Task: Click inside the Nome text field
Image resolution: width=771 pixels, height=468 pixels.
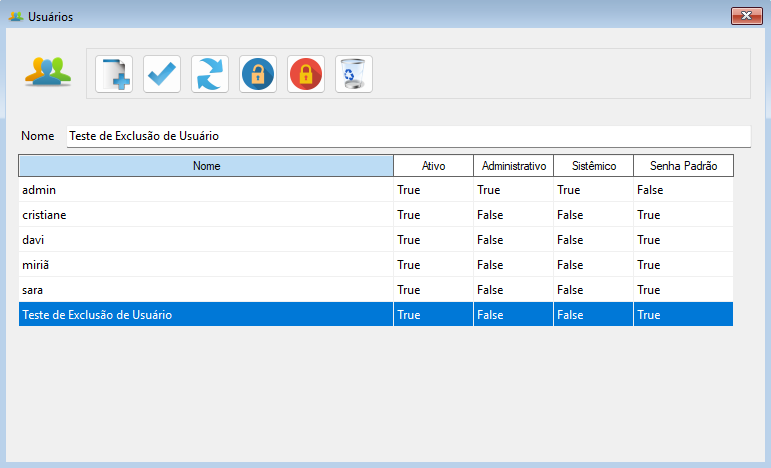Action: 408,136
